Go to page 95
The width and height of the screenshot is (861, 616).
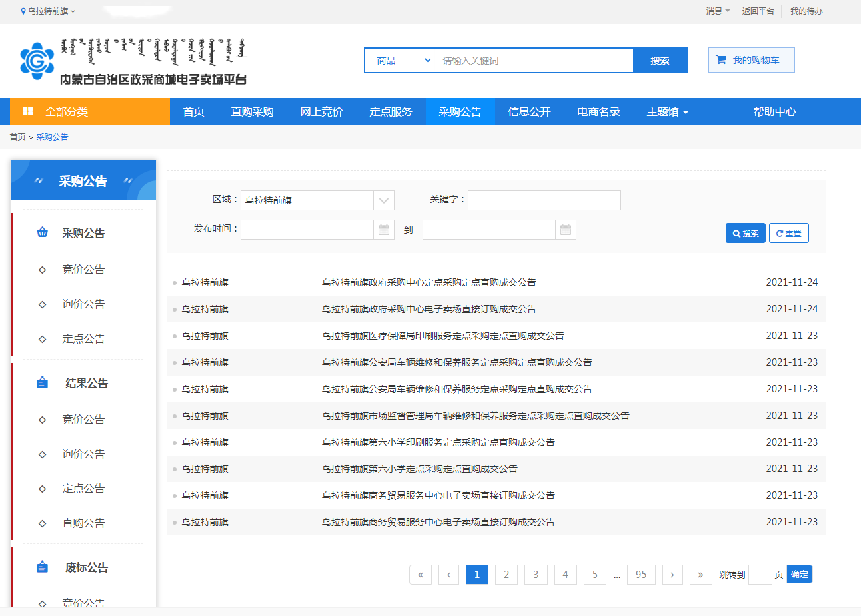(641, 575)
